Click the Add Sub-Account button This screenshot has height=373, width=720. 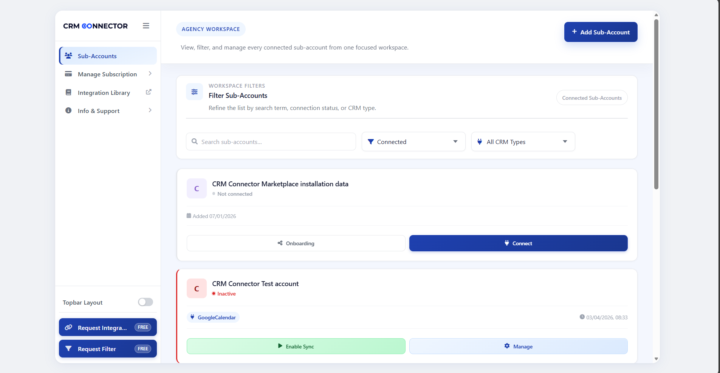click(x=601, y=32)
